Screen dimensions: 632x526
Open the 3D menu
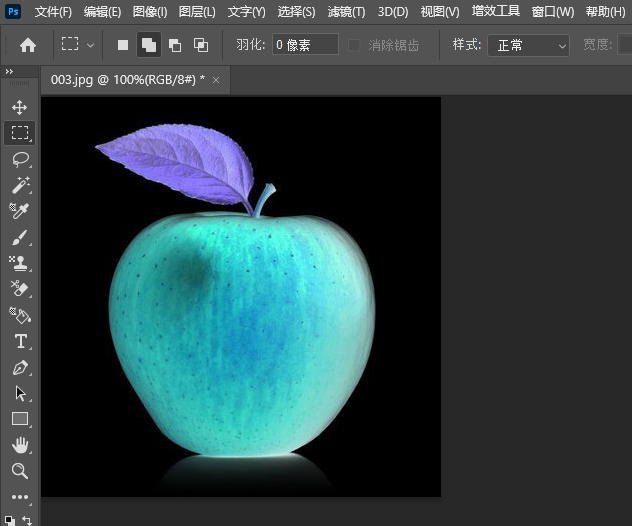click(393, 12)
